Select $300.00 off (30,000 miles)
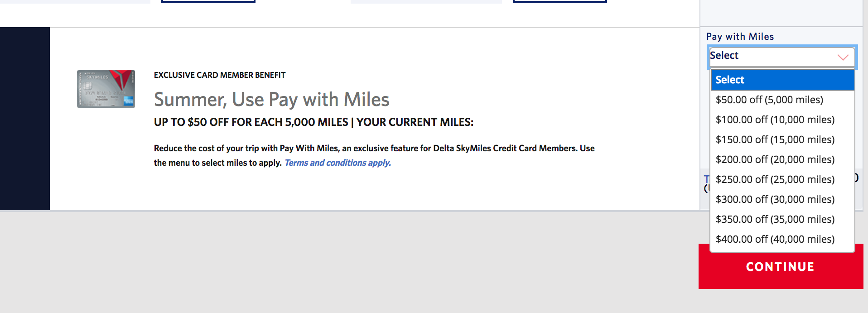The width and height of the screenshot is (868, 313). click(775, 199)
